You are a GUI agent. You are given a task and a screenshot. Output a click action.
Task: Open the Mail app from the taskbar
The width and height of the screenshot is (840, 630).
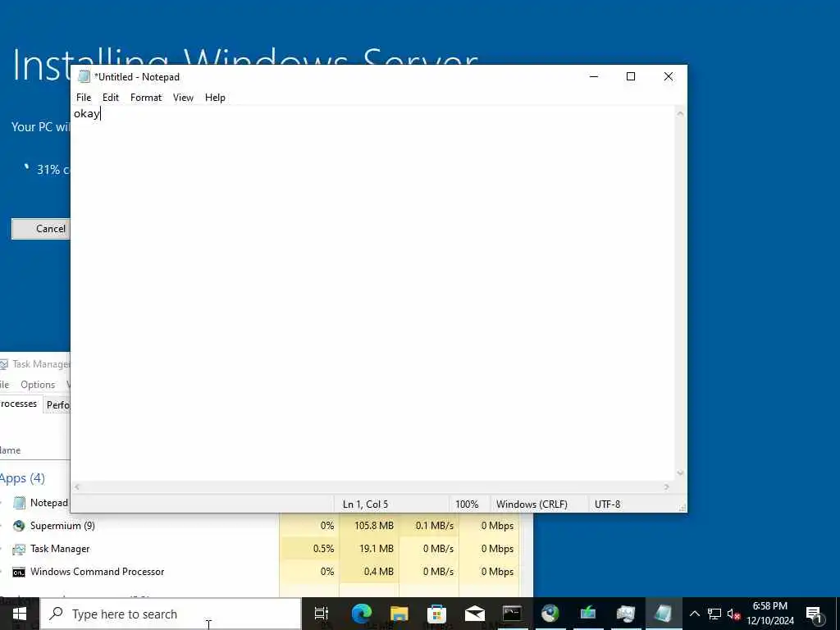click(x=475, y=614)
